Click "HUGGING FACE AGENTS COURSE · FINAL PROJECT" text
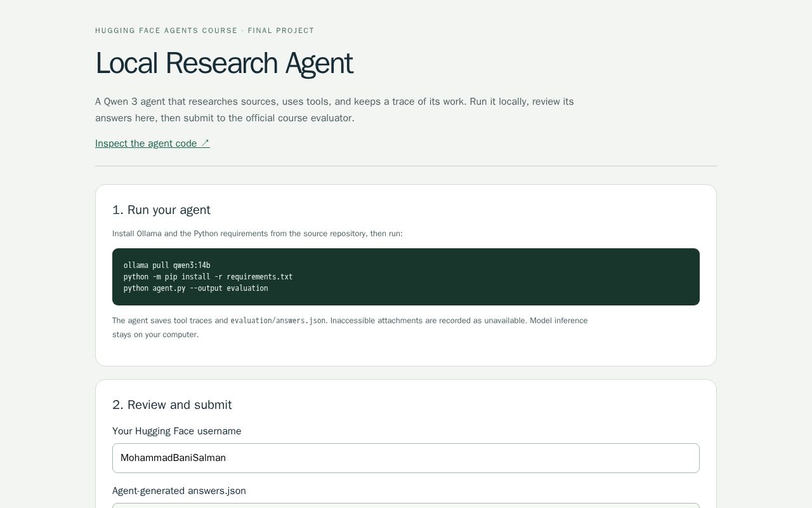This screenshot has width=812, height=508. tap(205, 30)
